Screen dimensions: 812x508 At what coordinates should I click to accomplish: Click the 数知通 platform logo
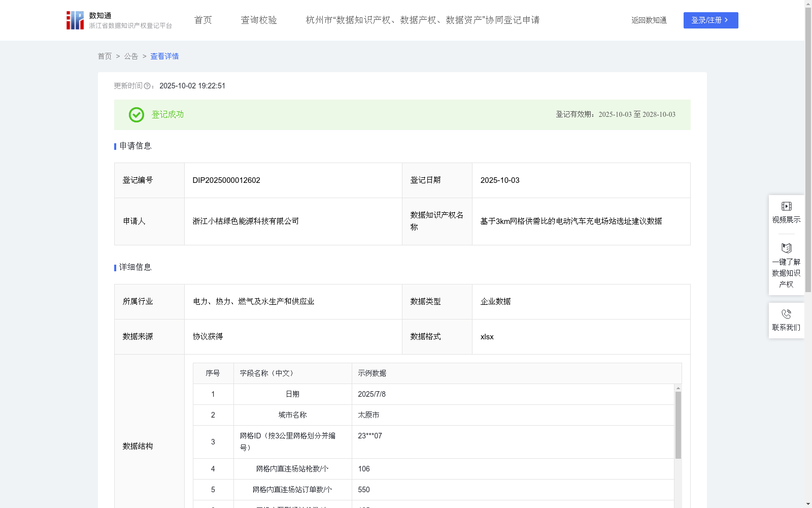pos(119,20)
